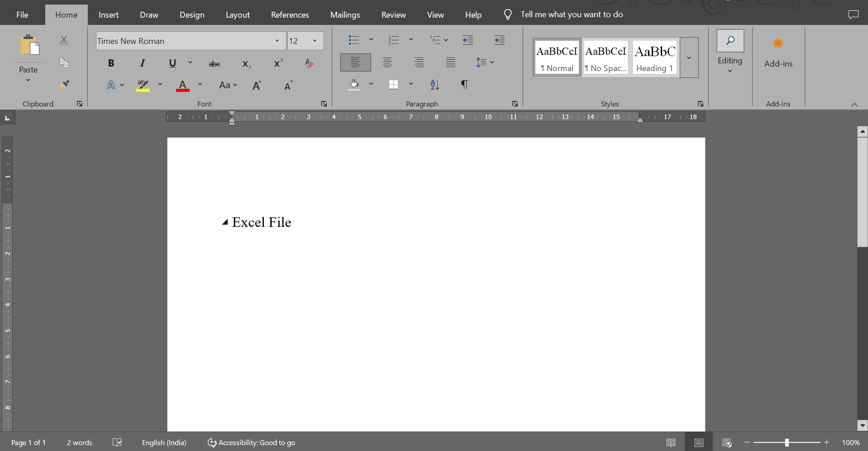The image size is (868, 451).
Task: Apply the Heading 1 style
Action: (x=654, y=58)
